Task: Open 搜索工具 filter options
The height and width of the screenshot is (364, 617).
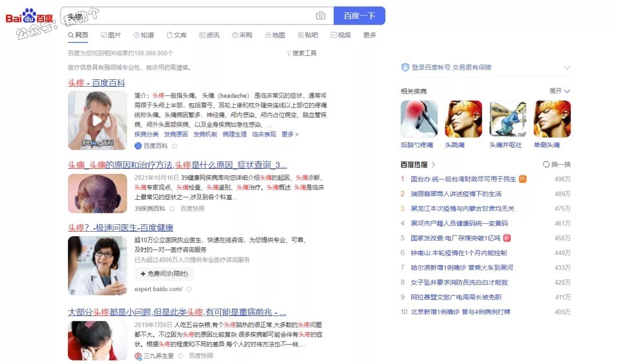Action: tap(302, 53)
